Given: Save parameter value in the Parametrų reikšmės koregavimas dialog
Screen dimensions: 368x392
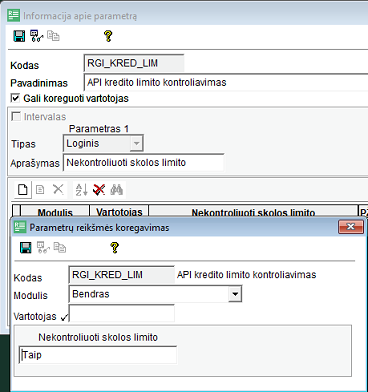Looking at the screenshot, I should (x=26, y=248).
